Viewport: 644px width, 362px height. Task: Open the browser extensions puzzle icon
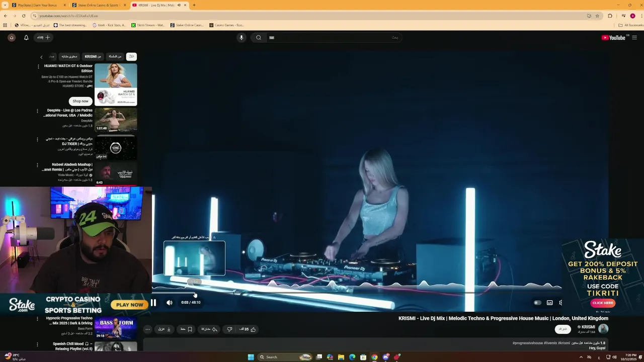tap(610, 16)
